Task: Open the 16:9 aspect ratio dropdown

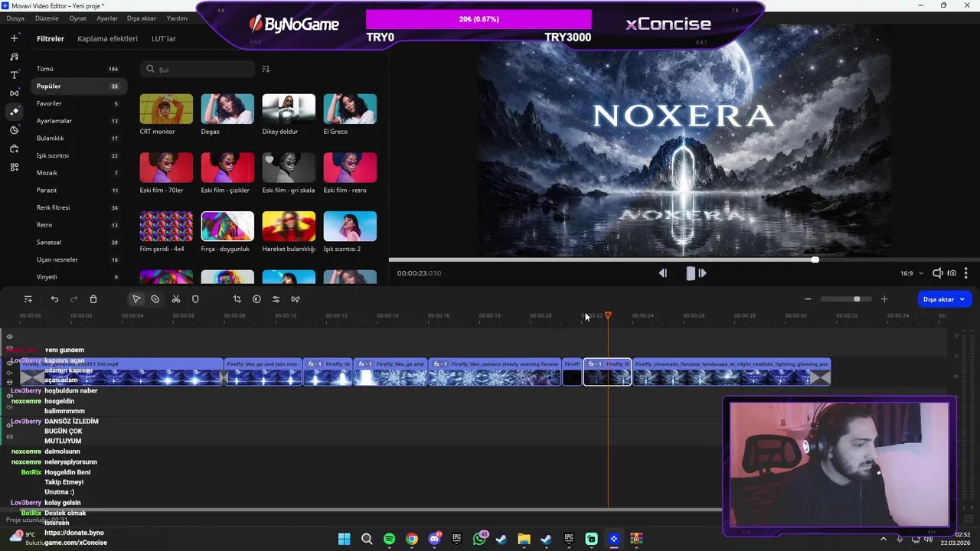Action: 912,273
